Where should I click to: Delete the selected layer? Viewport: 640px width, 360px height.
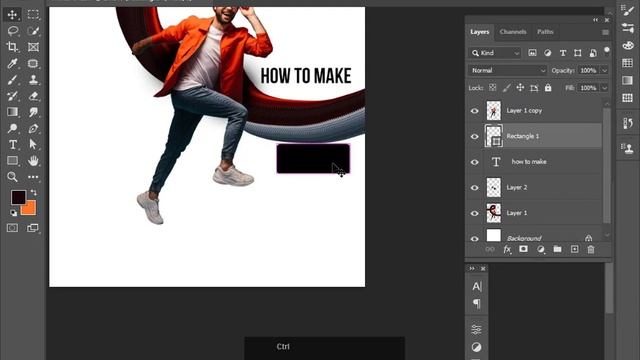591,249
